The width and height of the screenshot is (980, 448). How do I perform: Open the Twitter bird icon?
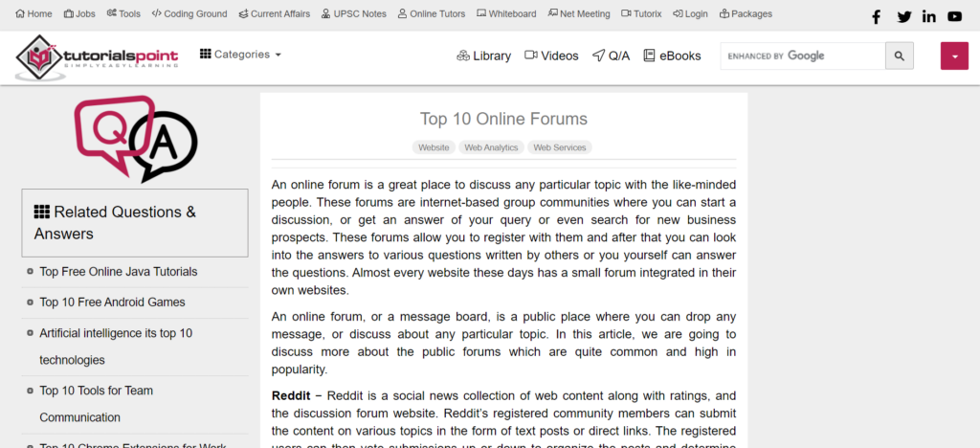tap(903, 17)
